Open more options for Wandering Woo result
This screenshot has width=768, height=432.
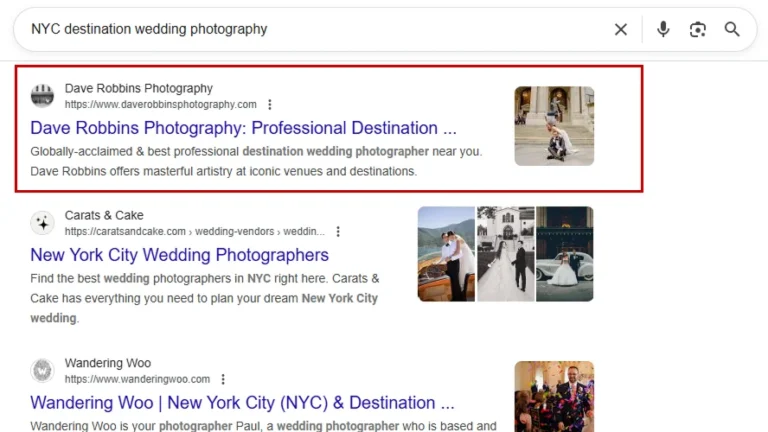pyautogui.click(x=223, y=379)
